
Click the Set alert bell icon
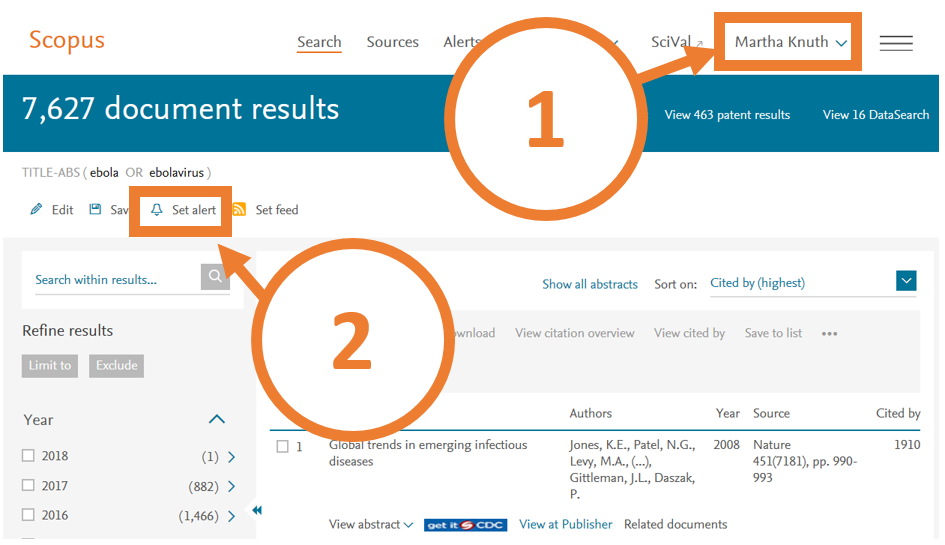(157, 210)
